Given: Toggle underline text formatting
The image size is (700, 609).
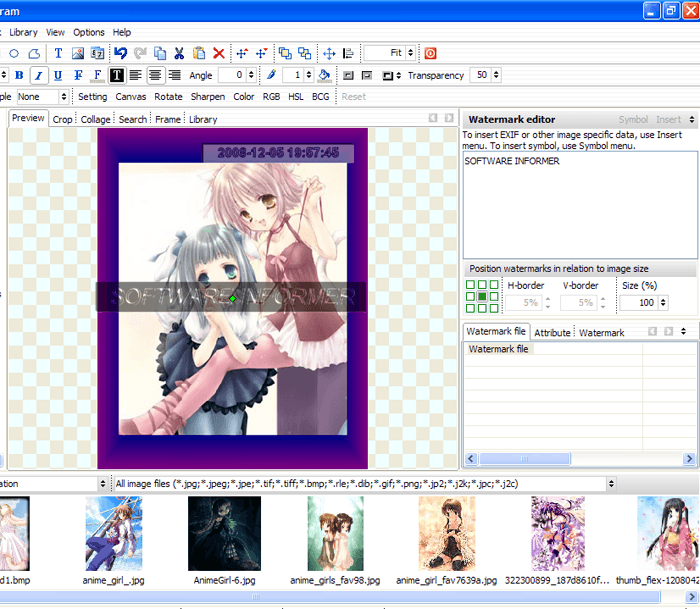Looking at the screenshot, I should [x=58, y=75].
